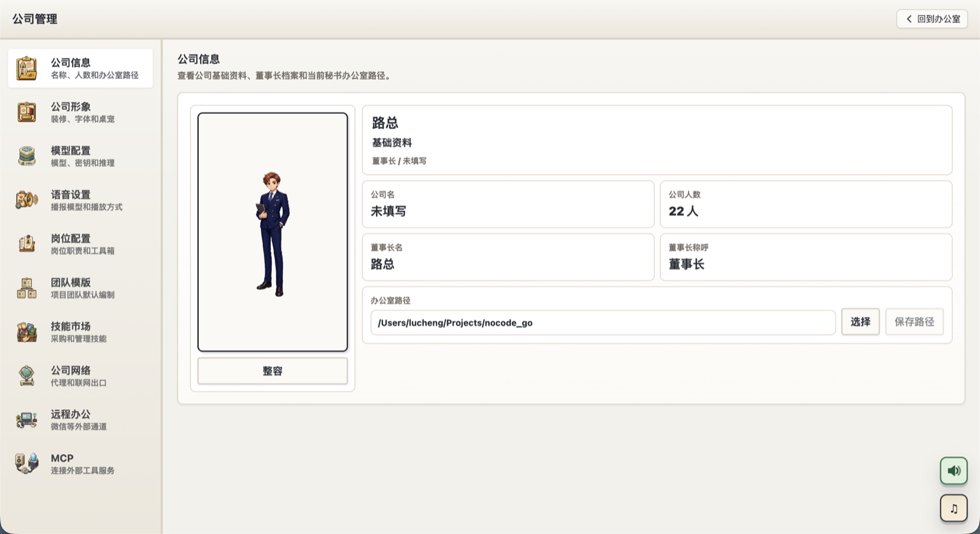Click the back chevron in 回到办公室
Screen dimensions: 980x534
(909, 19)
